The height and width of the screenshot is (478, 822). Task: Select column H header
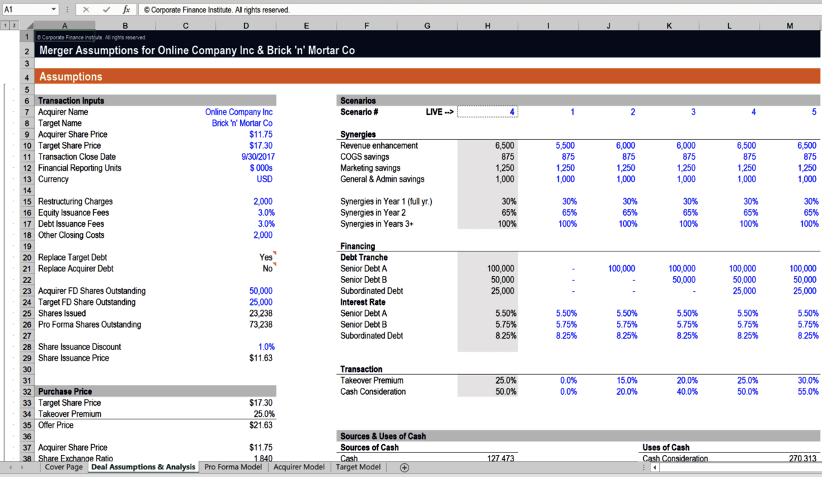(x=487, y=25)
